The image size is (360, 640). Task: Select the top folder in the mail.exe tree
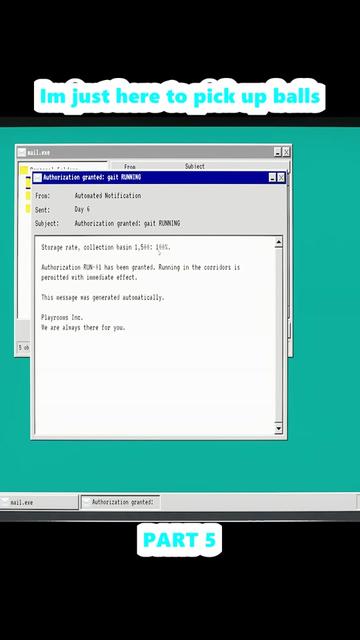tap(24, 170)
